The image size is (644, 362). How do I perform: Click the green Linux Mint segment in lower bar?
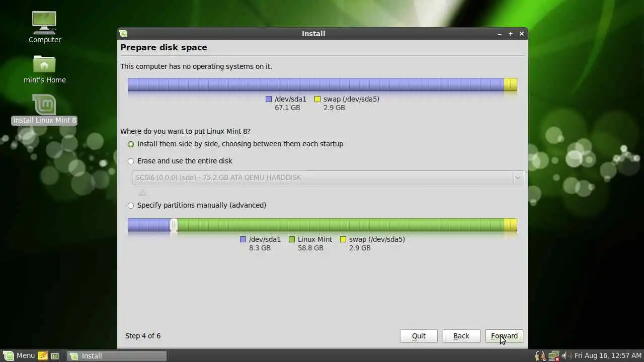click(340, 225)
